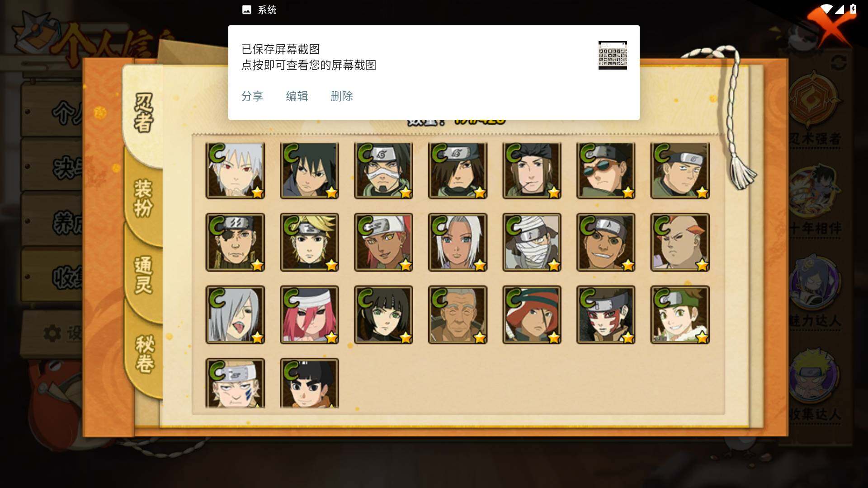Select the bowl-cut ninja portrait in bottom row
The image size is (868, 488).
point(309,383)
